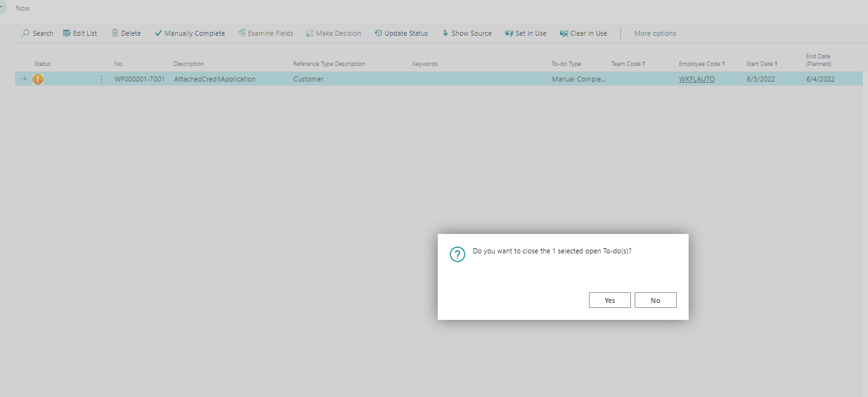The image size is (868, 397).
Task: Click the Show Source arrow icon
Action: (x=445, y=33)
